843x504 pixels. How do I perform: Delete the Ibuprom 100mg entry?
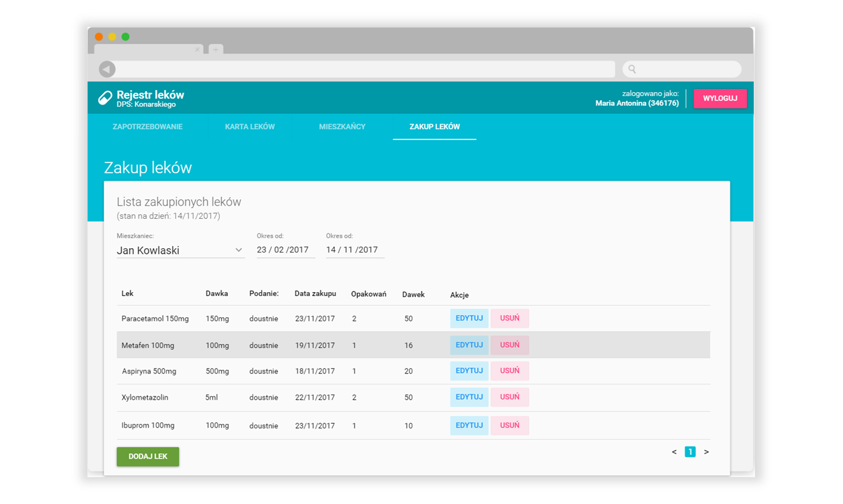[x=509, y=425]
